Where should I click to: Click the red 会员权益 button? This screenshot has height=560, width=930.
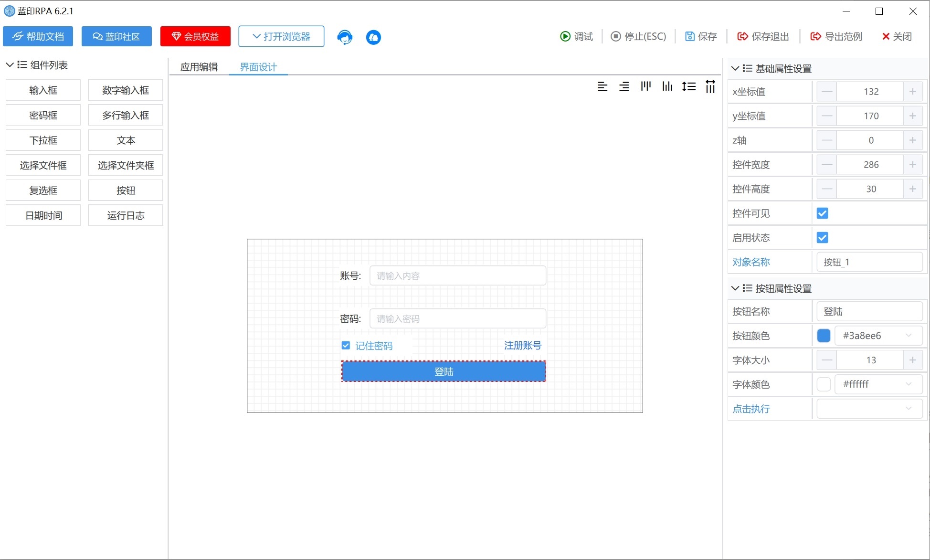[195, 36]
